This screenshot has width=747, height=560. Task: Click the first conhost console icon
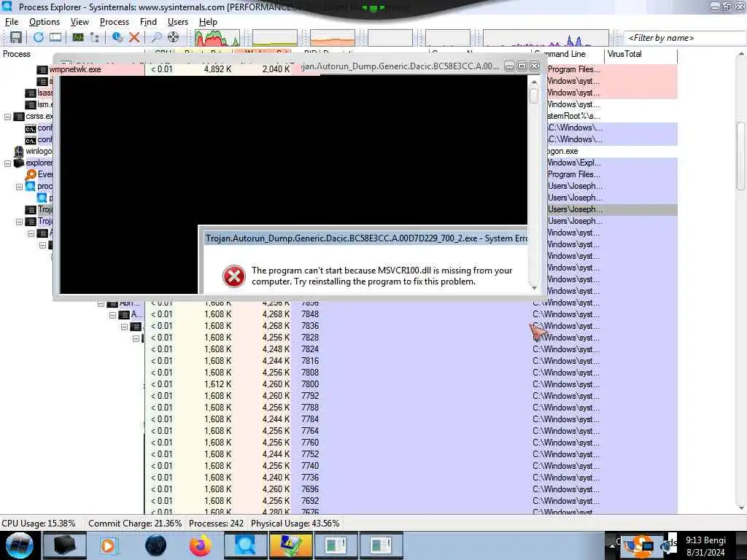31,128
